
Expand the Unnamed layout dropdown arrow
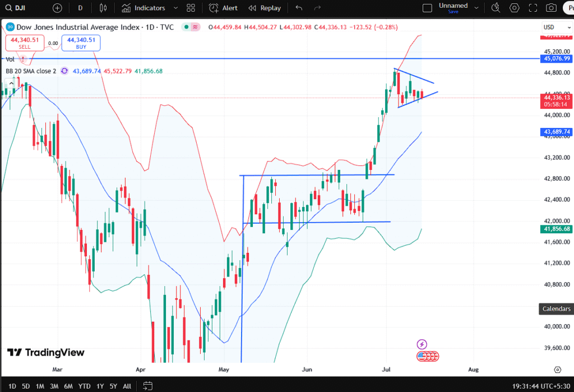(x=476, y=8)
